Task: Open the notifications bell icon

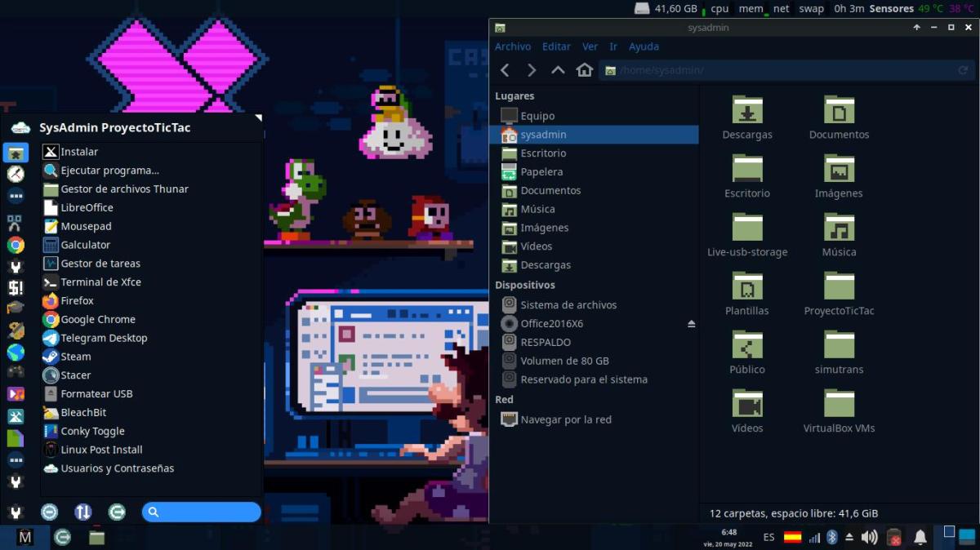Action: (920, 537)
